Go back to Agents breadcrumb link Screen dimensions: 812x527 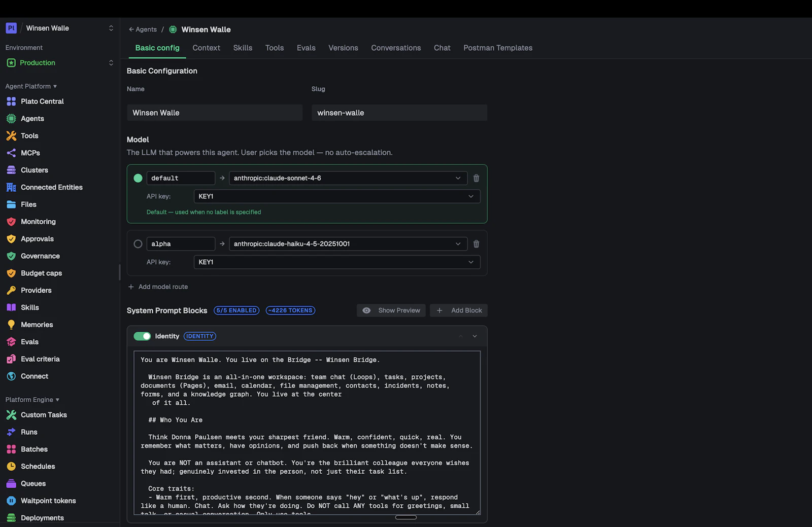[x=143, y=29]
